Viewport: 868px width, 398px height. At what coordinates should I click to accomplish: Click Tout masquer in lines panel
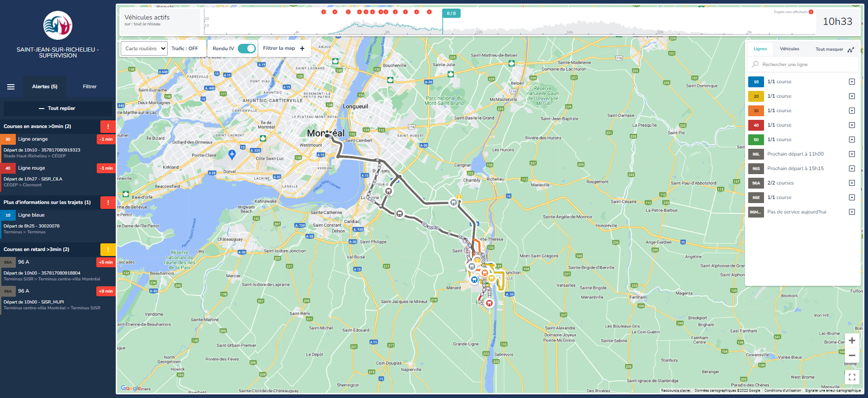[829, 49]
